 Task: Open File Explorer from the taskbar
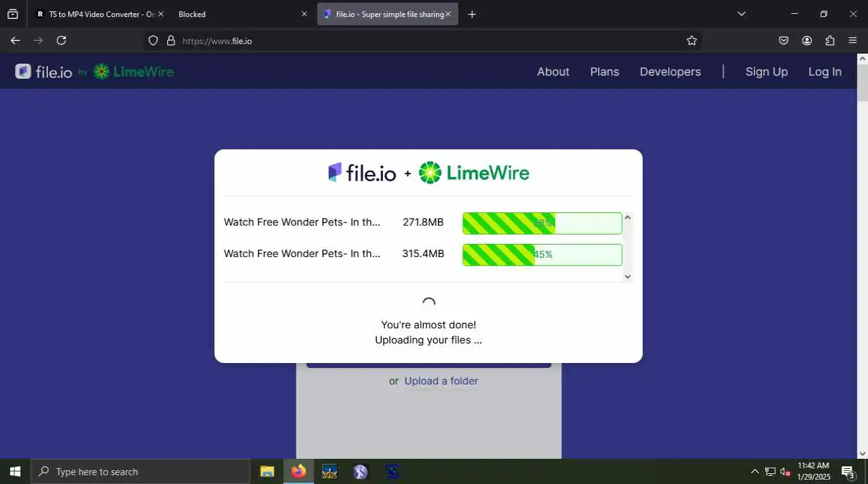point(267,471)
